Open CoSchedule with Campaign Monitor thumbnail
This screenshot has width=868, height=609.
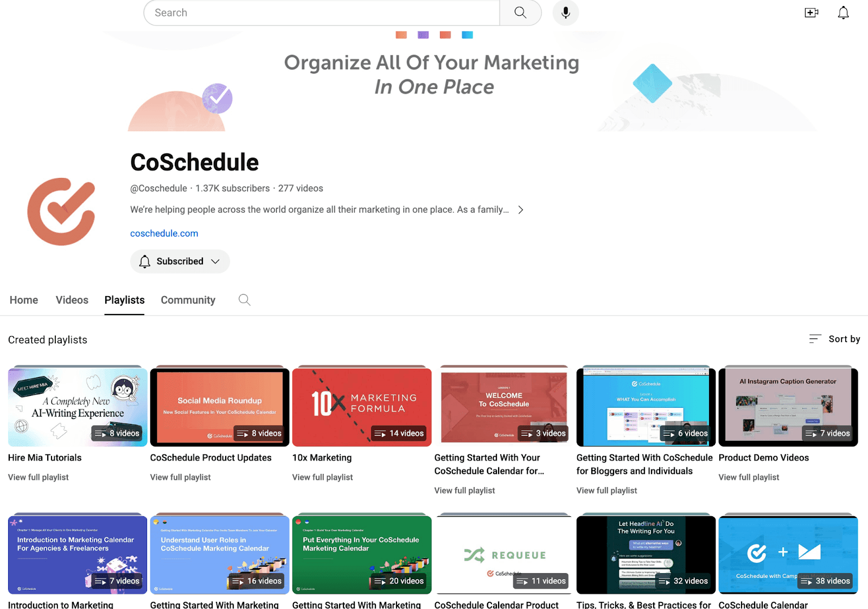[788, 555]
